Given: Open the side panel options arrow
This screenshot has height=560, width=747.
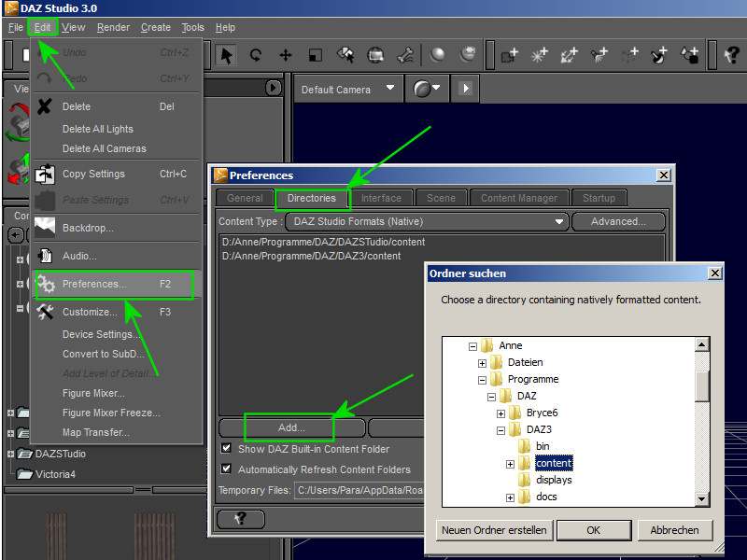Looking at the screenshot, I should [x=273, y=88].
